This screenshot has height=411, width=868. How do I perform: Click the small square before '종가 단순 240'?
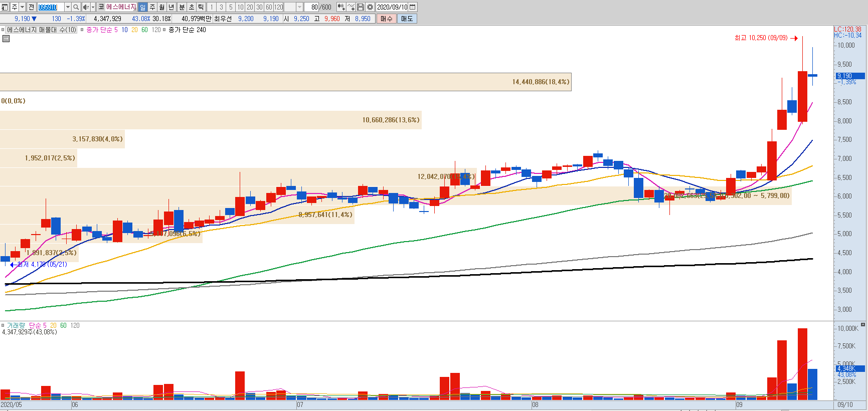(x=164, y=30)
